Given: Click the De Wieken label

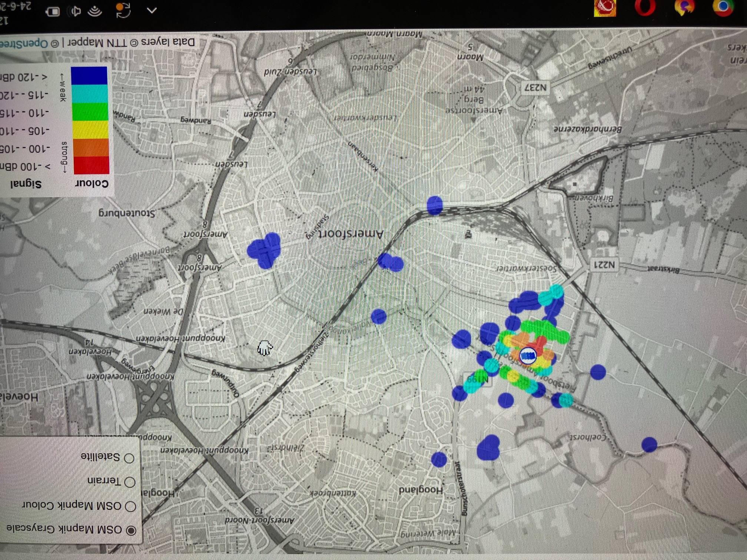Looking at the screenshot, I should point(163,312).
